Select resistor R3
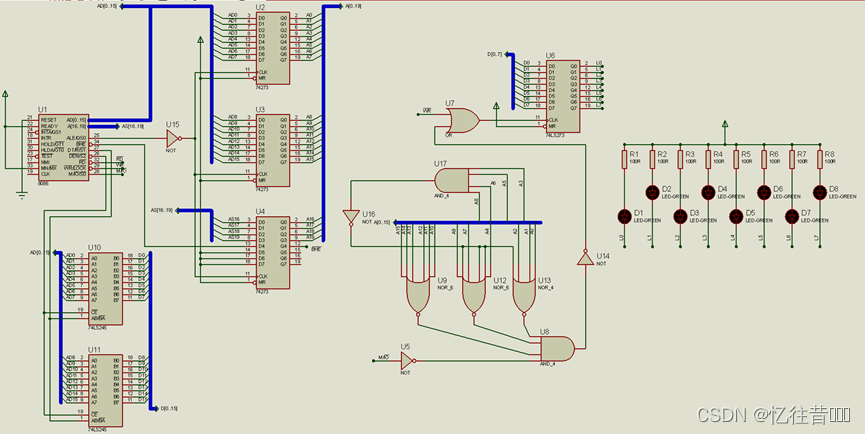This screenshot has height=434, width=865. (x=680, y=159)
